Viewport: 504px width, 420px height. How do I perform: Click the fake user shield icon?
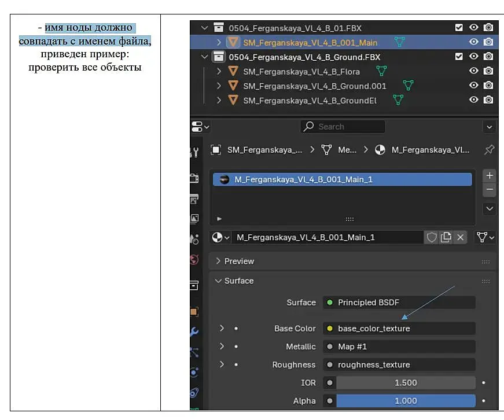click(432, 237)
